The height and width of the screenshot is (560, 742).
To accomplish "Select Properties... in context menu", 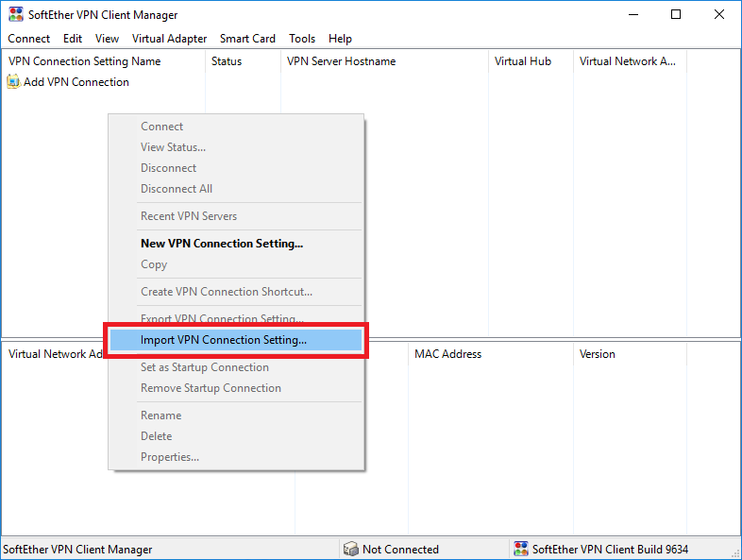I will (236, 457).
